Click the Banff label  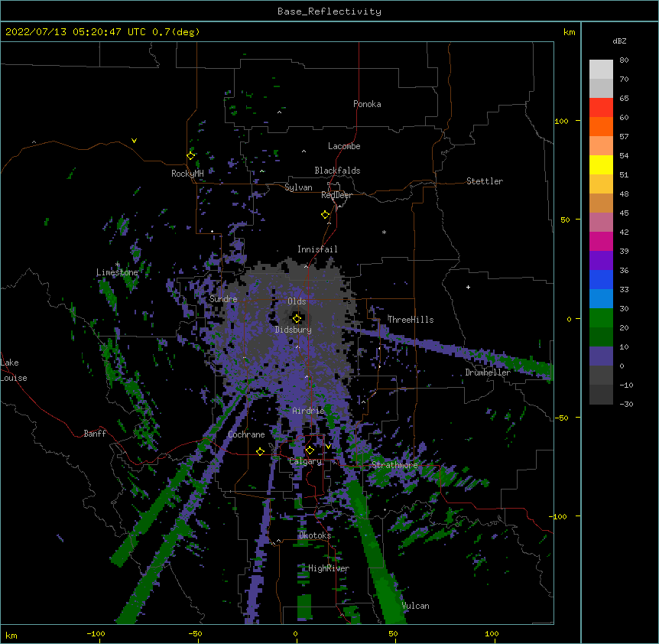pos(95,434)
